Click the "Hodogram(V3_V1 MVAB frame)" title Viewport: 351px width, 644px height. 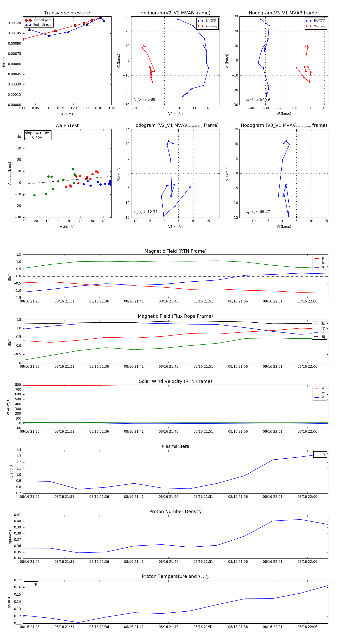pyautogui.click(x=284, y=13)
